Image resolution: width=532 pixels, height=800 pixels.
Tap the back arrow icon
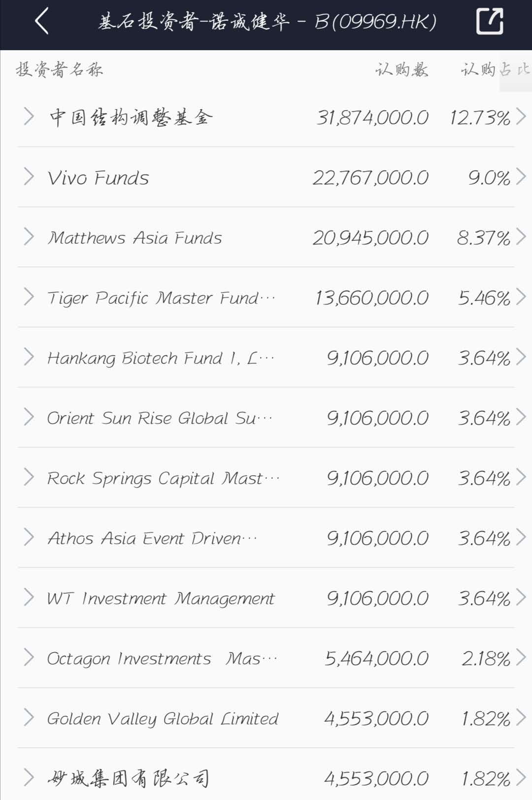click(42, 21)
